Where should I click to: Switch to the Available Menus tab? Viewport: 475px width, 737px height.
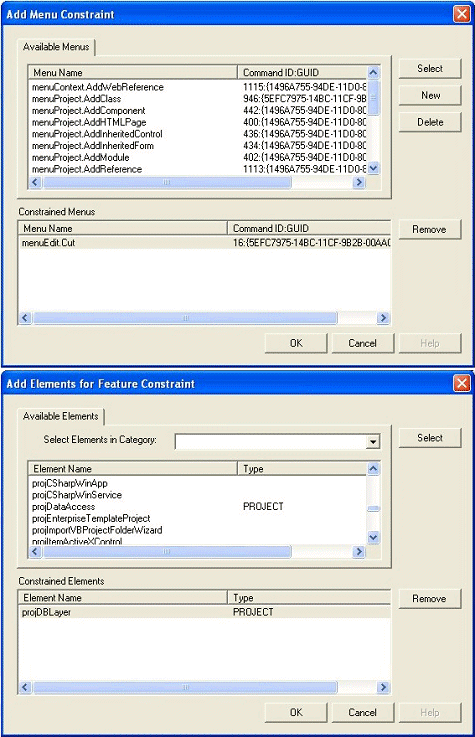click(x=56, y=47)
